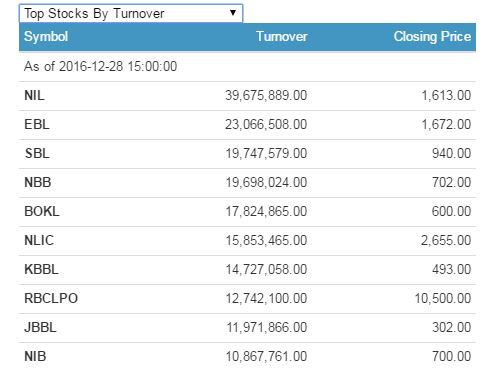The image size is (485, 369).
Task: Open the SBL stock symbol
Action: (37, 154)
